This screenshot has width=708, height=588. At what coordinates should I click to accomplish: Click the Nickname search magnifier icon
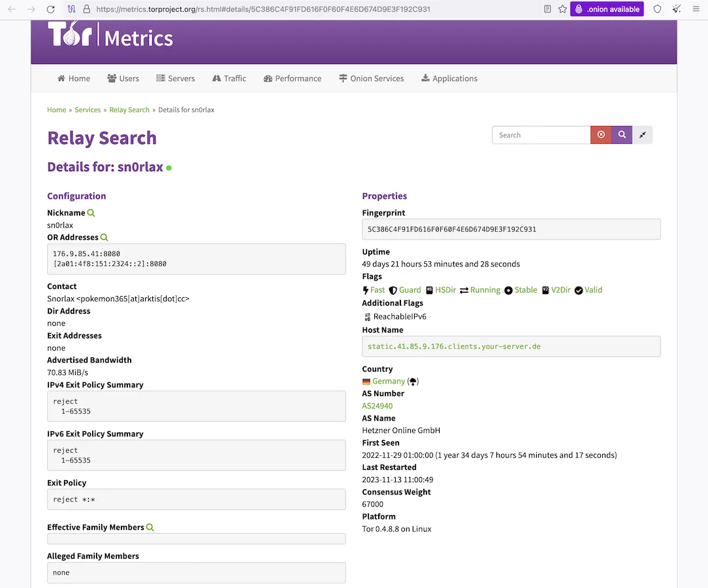[x=91, y=213]
